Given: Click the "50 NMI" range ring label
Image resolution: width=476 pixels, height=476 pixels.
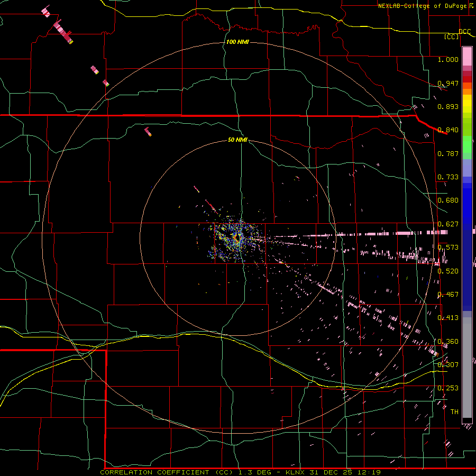Looking at the screenshot, I should click(237, 140).
